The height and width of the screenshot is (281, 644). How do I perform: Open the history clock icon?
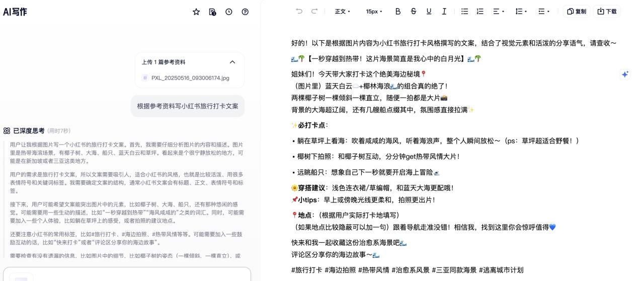click(229, 12)
